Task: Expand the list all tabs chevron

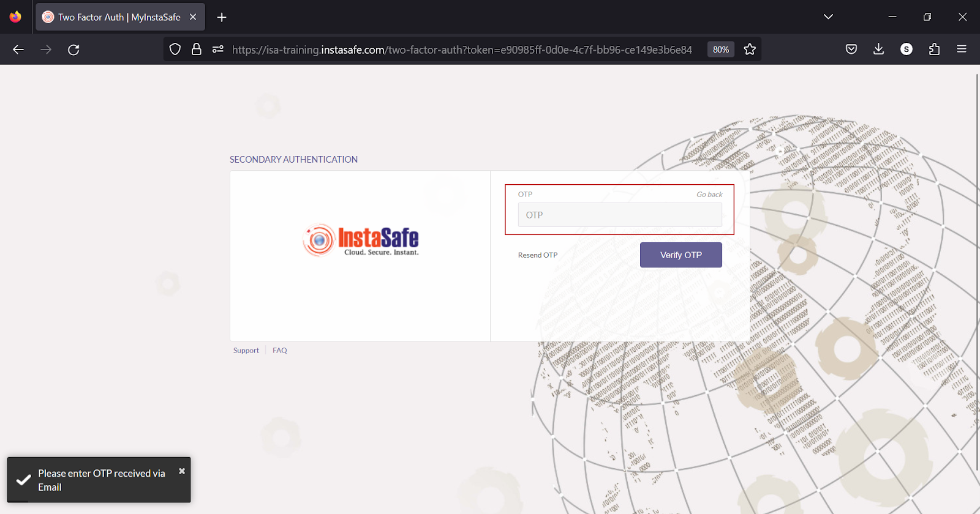Action: coord(828,17)
